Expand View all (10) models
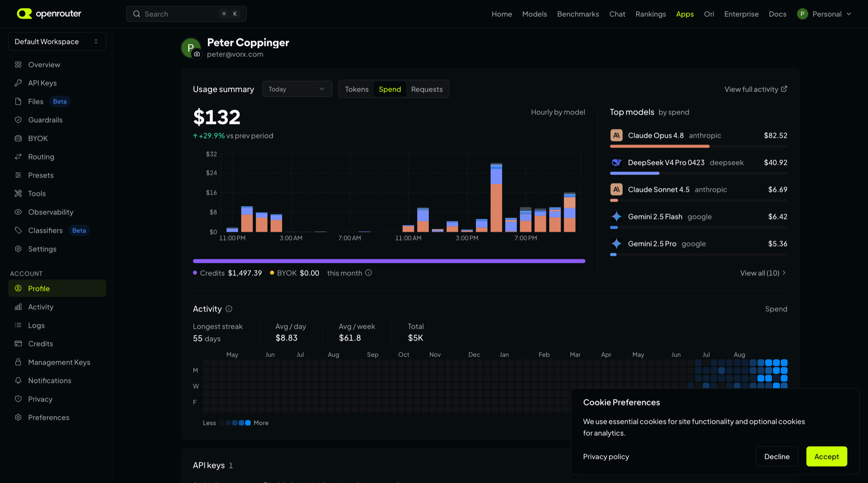The width and height of the screenshot is (868, 483). coord(763,273)
